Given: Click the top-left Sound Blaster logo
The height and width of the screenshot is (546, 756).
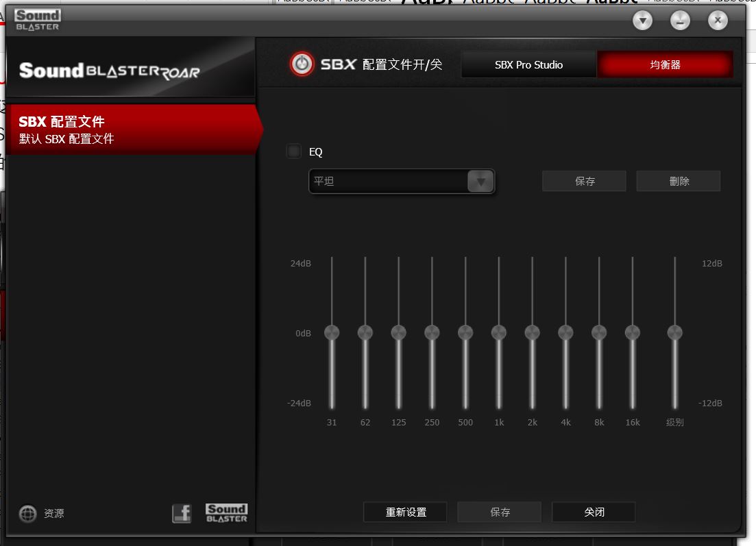Looking at the screenshot, I should (x=38, y=21).
